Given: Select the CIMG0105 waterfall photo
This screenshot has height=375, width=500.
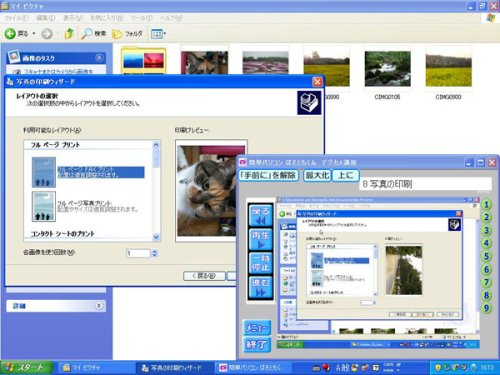Looking at the screenshot, I should click(387, 68).
